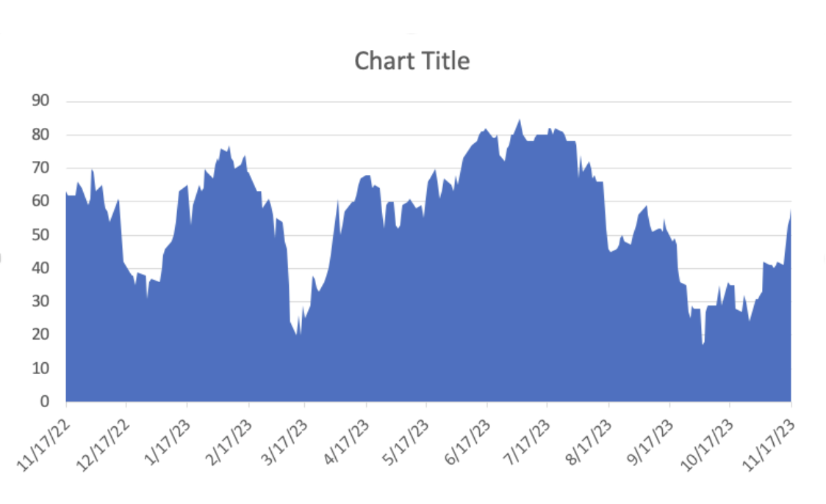826x504 pixels.
Task: Select the 80 label on vertical axis
Action: point(40,135)
